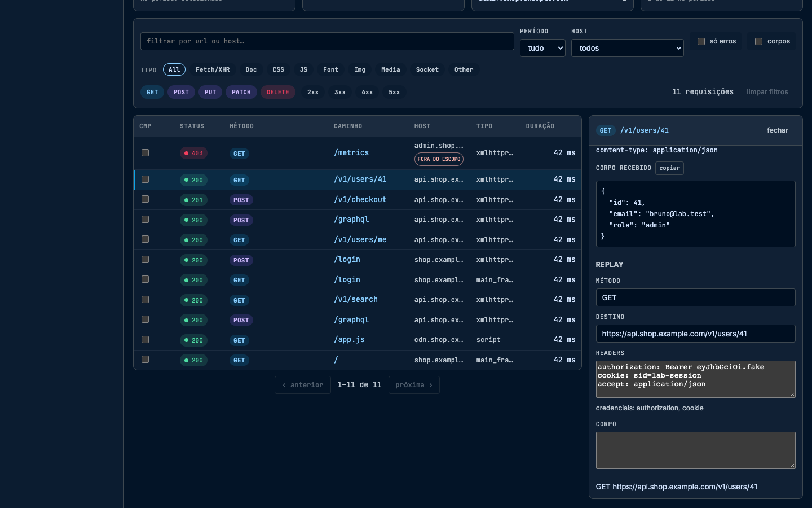Filter by 2xx status codes
This screenshot has width=812, height=508.
[x=313, y=92]
